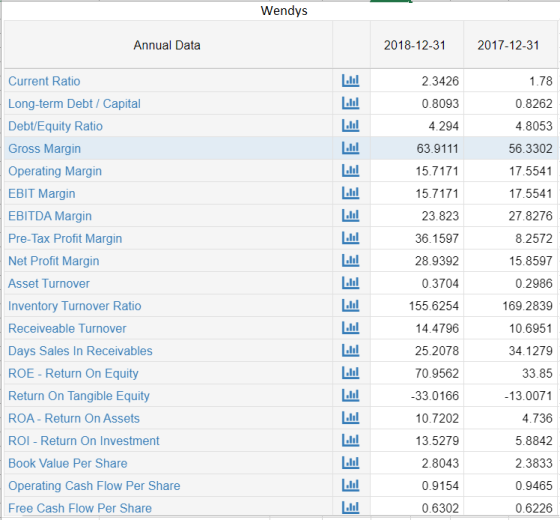Image resolution: width=560 pixels, height=520 pixels.
Task: Open the Operating Cash Flow Per Share link
Action: [x=94, y=486]
